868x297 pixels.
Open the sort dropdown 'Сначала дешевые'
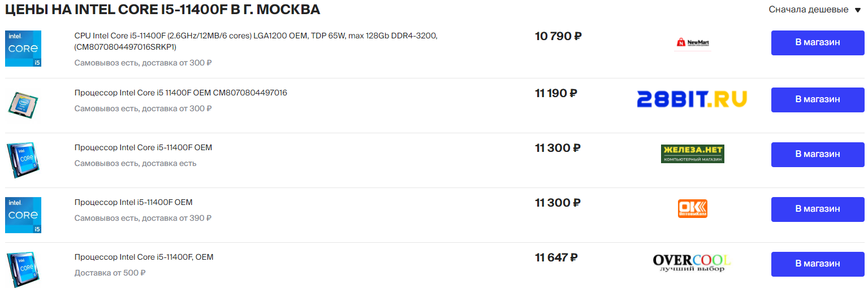coord(808,10)
